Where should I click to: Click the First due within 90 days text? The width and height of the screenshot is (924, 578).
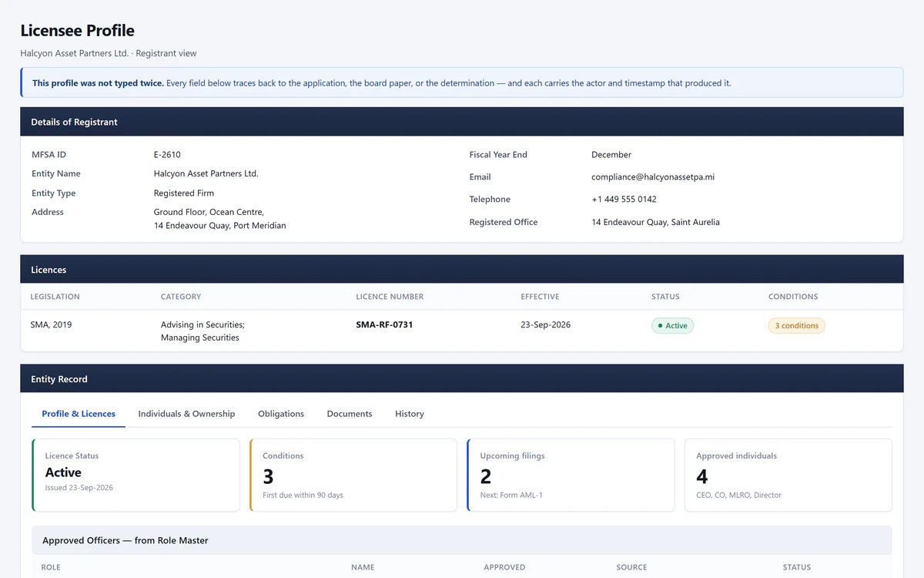tap(303, 495)
